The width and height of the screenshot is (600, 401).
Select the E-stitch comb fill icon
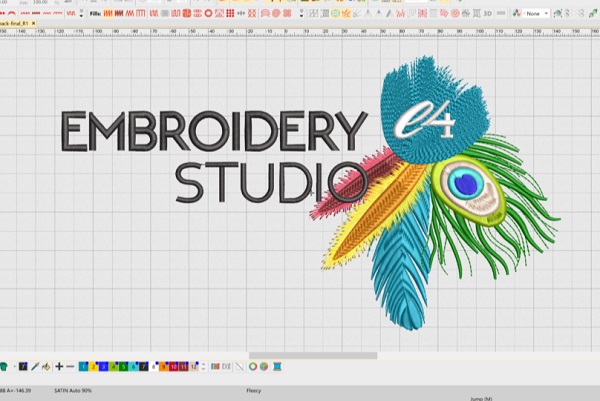point(141,14)
